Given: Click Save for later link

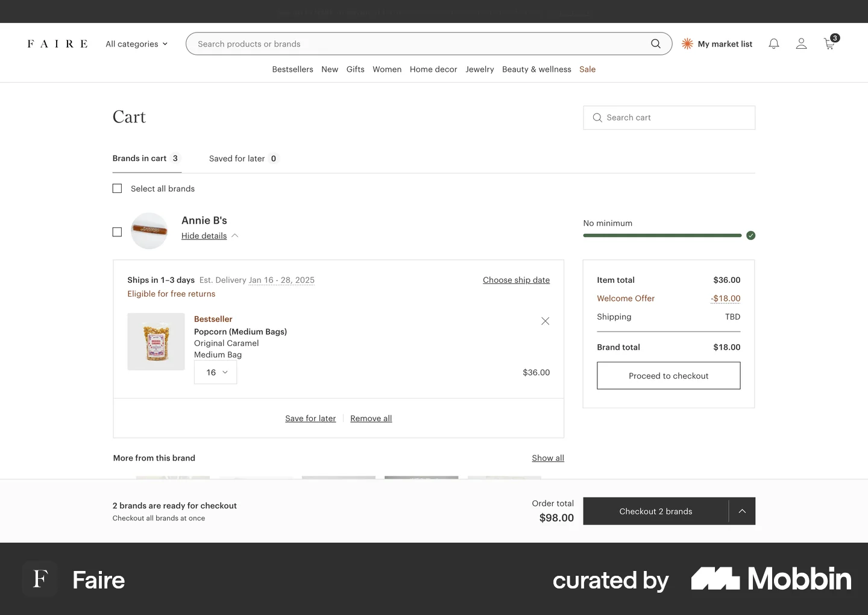Looking at the screenshot, I should 310,418.
